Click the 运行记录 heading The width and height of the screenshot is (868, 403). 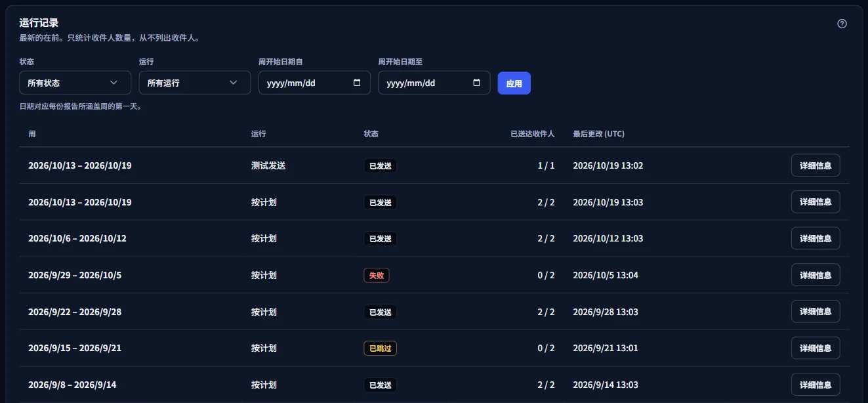pos(39,23)
